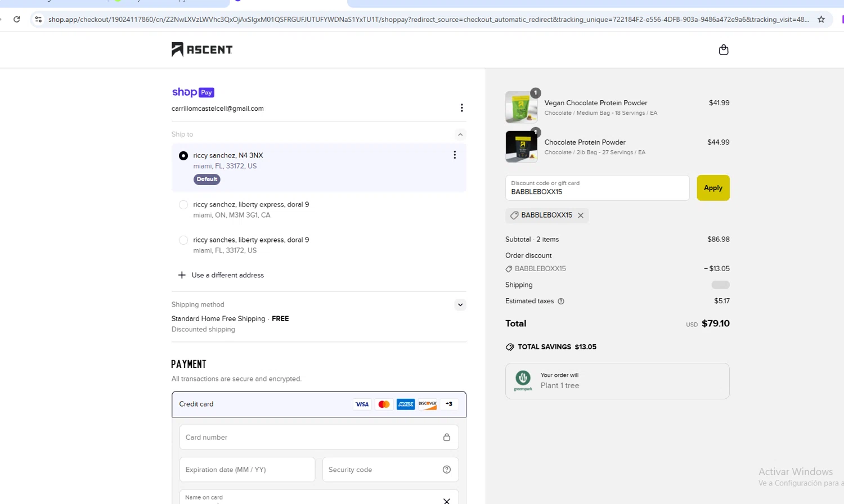844x504 pixels.
Task: Click the Vegan Chocolate Protein Powder title
Action: click(x=596, y=103)
